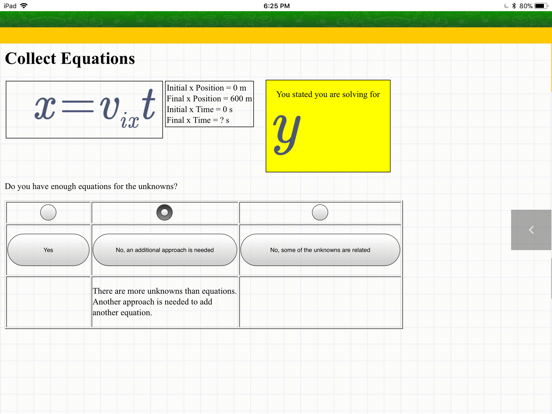Click No, some of the unknowns are related
Screen dimensions: 552x414
point(320,250)
